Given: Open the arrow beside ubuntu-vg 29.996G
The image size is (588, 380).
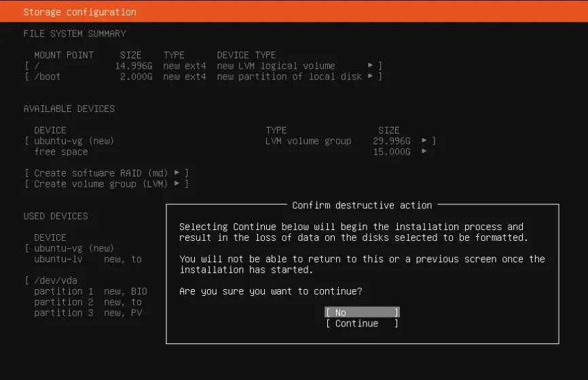Looking at the screenshot, I should [x=424, y=141].
